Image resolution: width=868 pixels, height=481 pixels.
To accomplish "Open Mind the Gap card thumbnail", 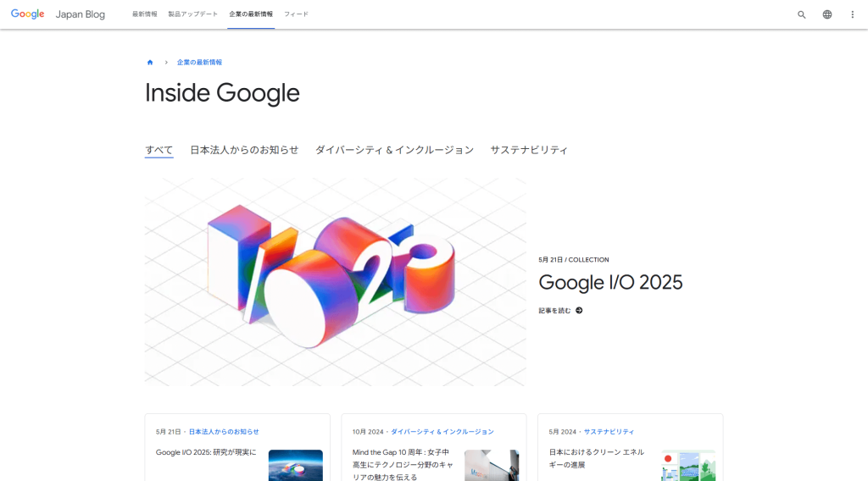I will [x=492, y=465].
